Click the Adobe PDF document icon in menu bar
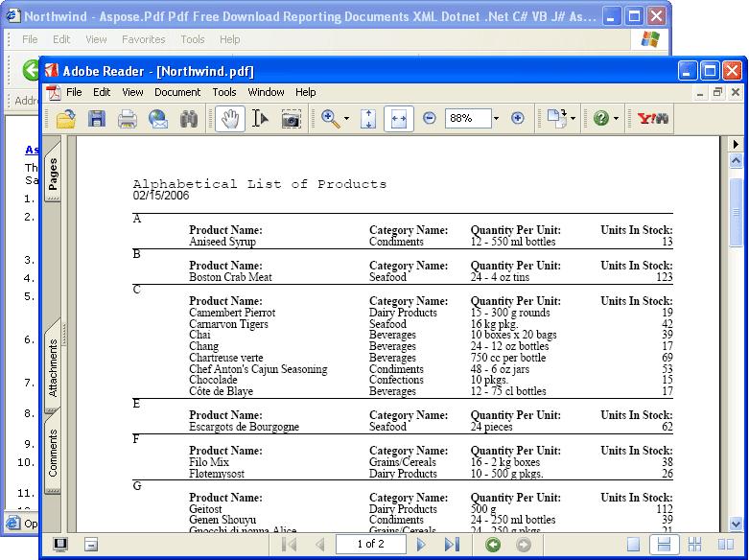749x560 pixels. coord(53,92)
